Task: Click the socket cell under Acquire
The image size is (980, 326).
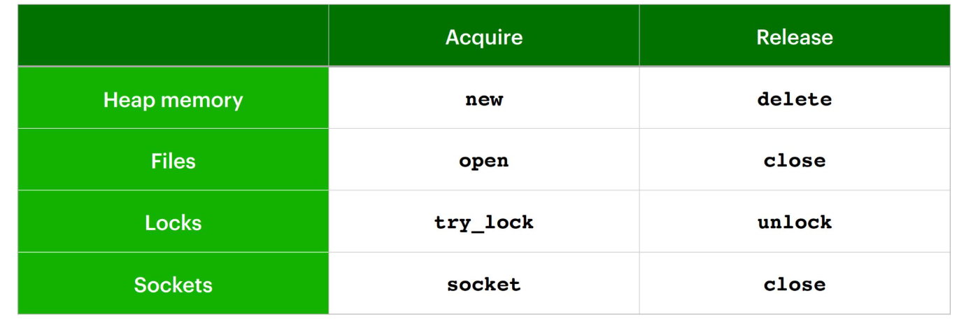Action: (x=484, y=285)
